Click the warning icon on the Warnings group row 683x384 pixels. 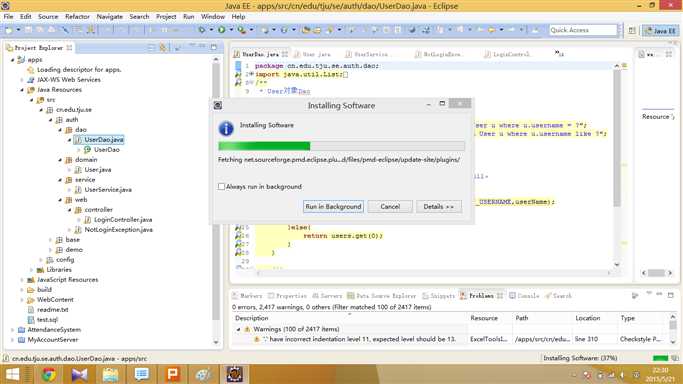pyautogui.click(x=247, y=329)
